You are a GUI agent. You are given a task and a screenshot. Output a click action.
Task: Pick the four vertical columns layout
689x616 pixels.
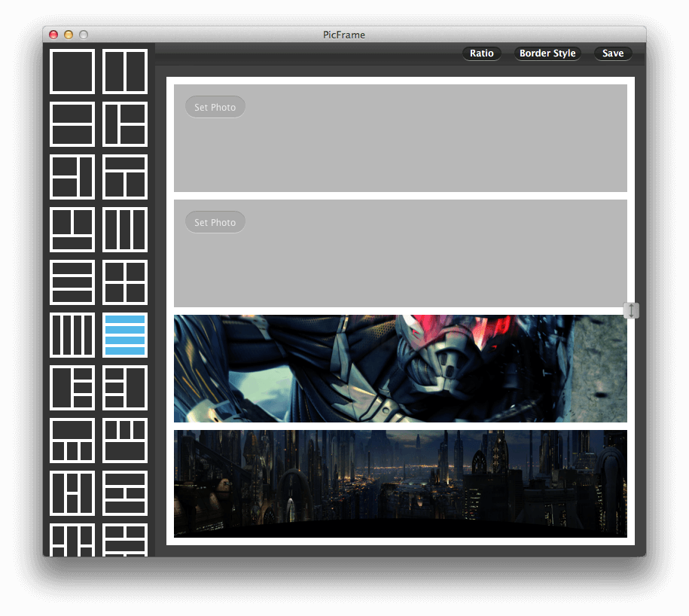[72, 335]
